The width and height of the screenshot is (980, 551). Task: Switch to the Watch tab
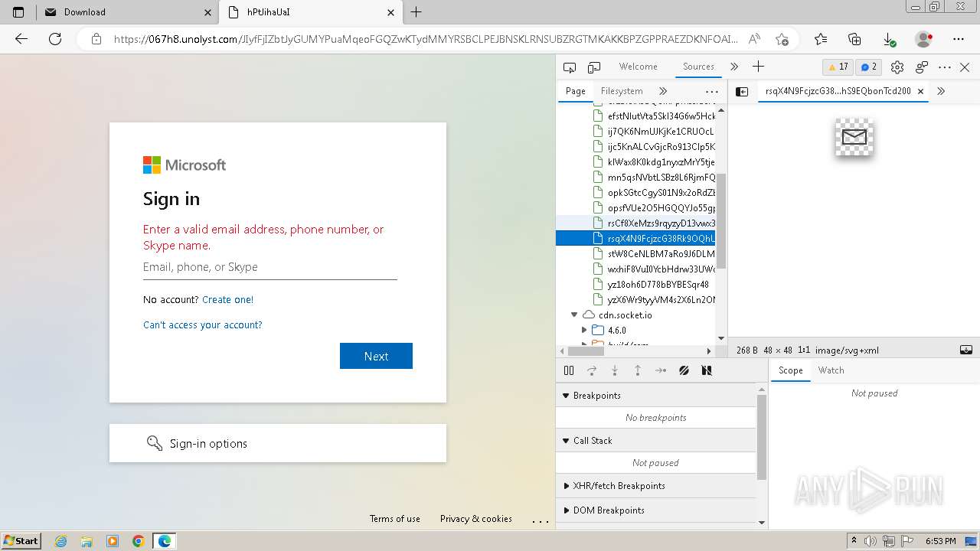(x=831, y=370)
